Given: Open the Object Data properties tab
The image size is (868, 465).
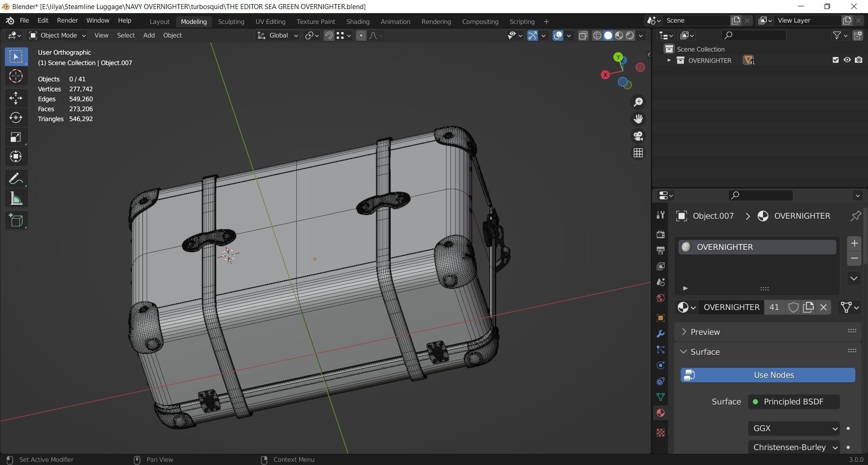Looking at the screenshot, I should tap(660, 397).
